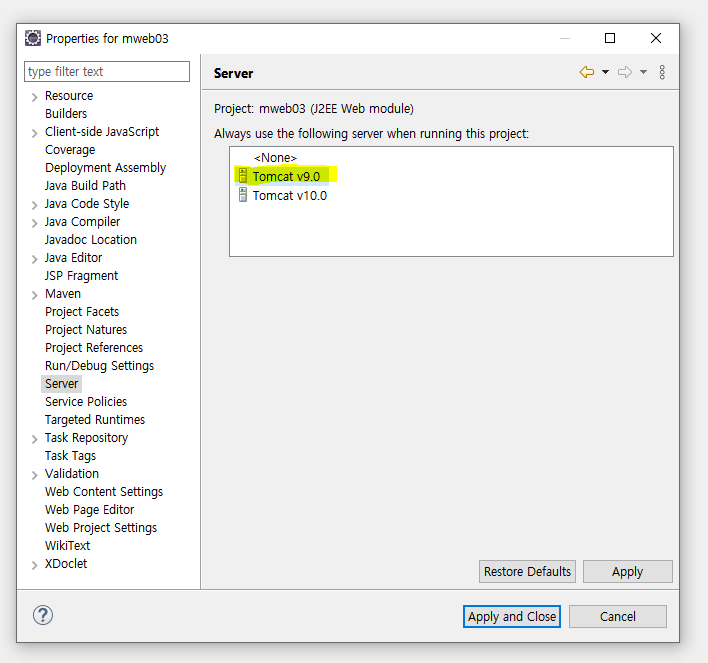Open the forward history dropdown arrow

click(643, 72)
